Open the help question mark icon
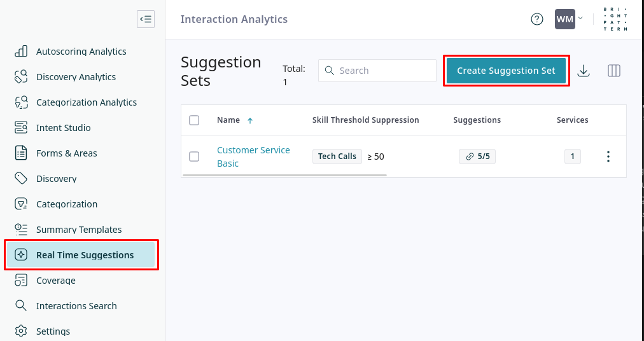This screenshot has width=644, height=341. (x=537, y=19)
